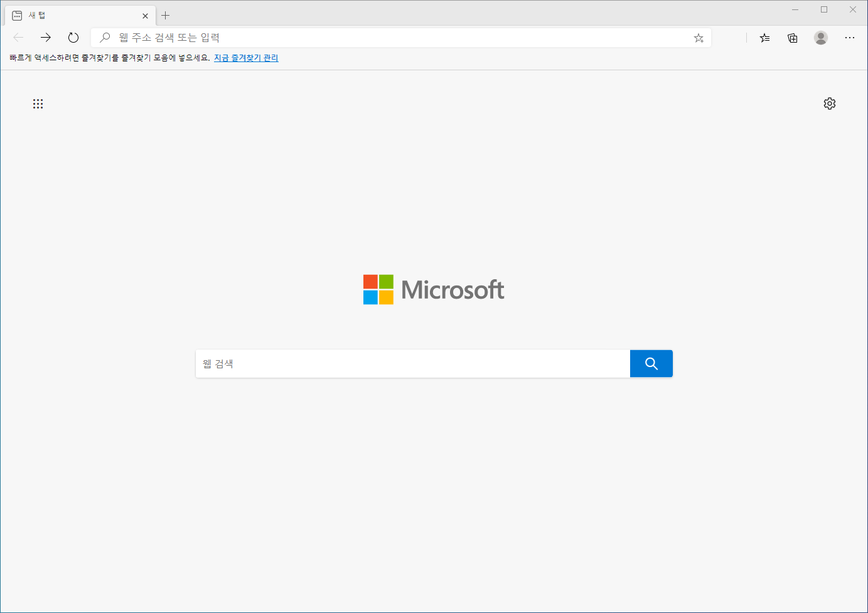
Task: Click the address bar search magnifier icon
Action: tap(105, 38)
